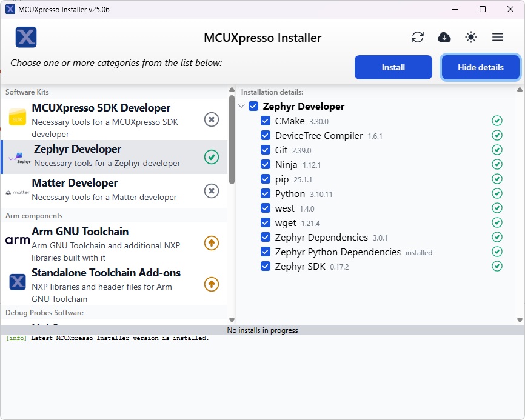525x420 pixels.
Task: Click the 'Arm components' section header
Action: click(x=34, y=216)
